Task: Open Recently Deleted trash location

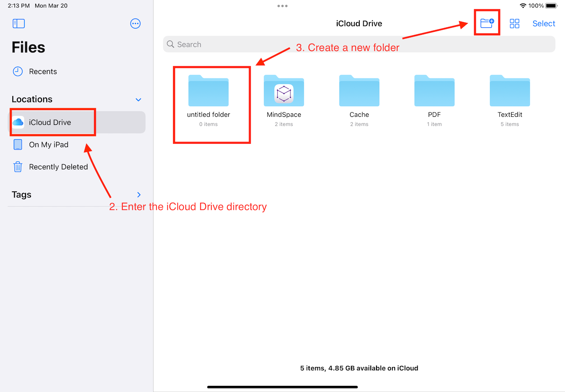Action: pos(58,167)
